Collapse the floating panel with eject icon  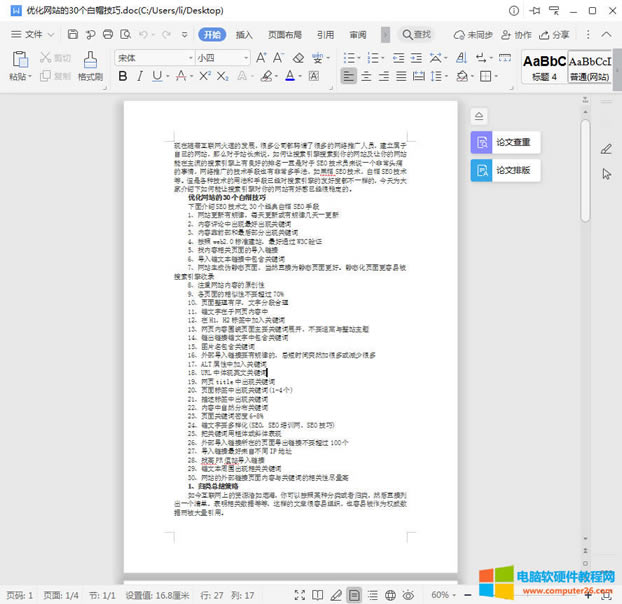[480, 115]
